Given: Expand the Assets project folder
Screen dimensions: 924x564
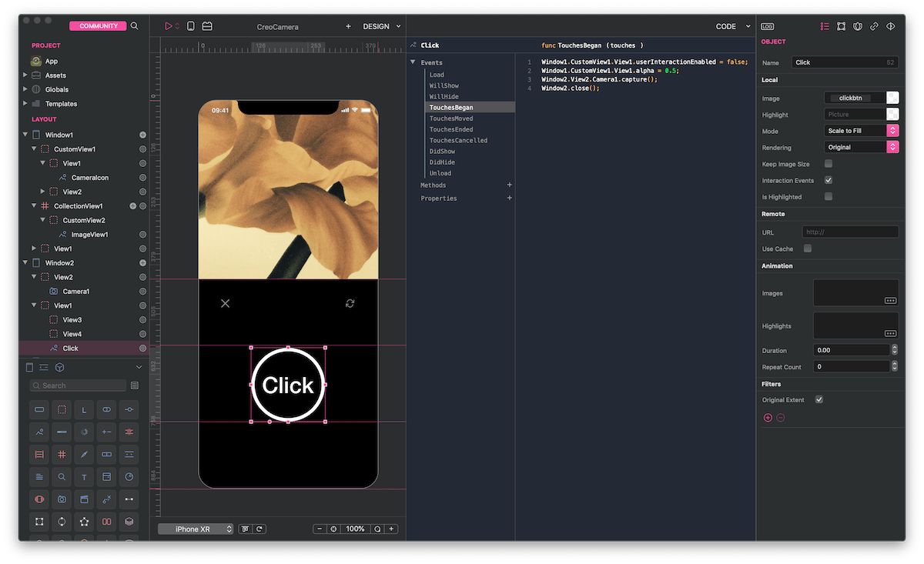Looking at the screenshot, I should [25, 75].
